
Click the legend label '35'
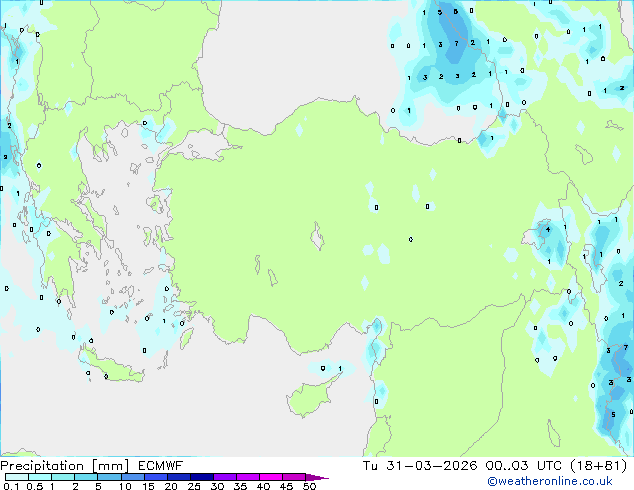[x=240, y=486]
